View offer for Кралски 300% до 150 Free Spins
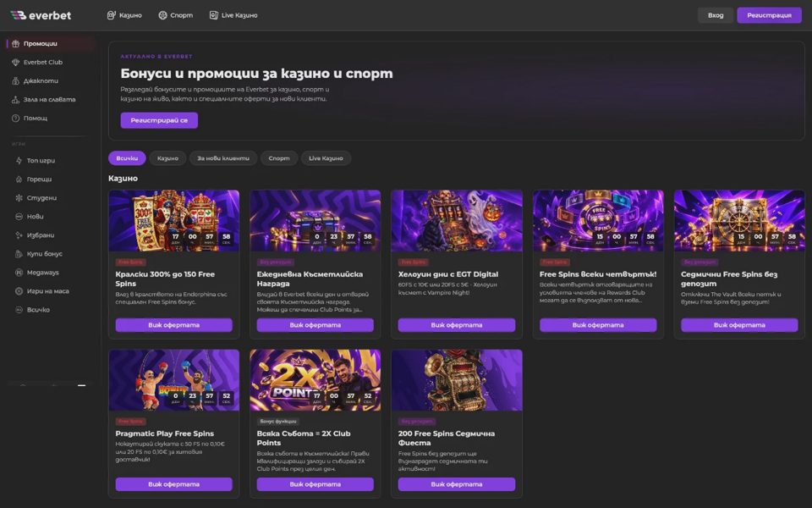 (174, 325)
